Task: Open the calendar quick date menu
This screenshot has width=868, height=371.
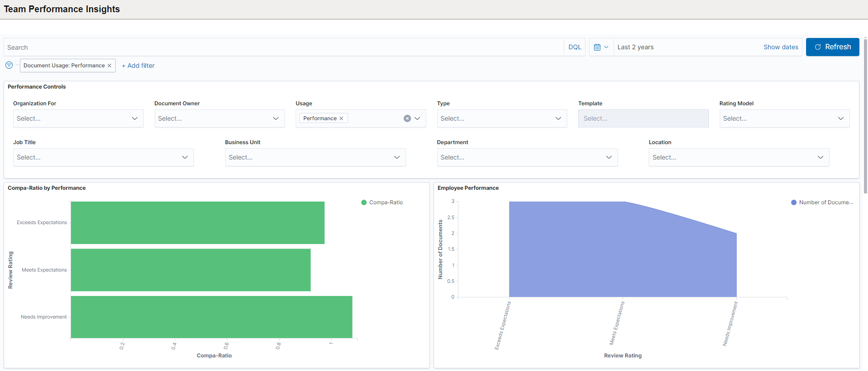Action: (601, 47)
